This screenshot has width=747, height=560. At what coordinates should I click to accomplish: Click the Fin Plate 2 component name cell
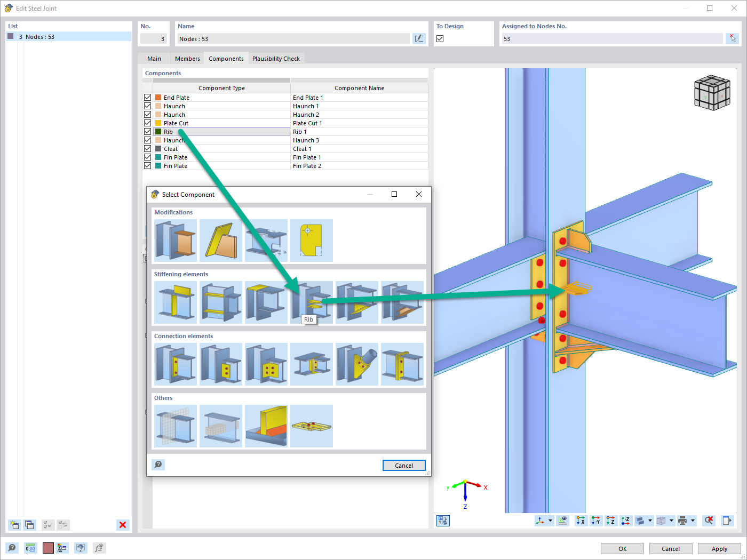(359, 166)
